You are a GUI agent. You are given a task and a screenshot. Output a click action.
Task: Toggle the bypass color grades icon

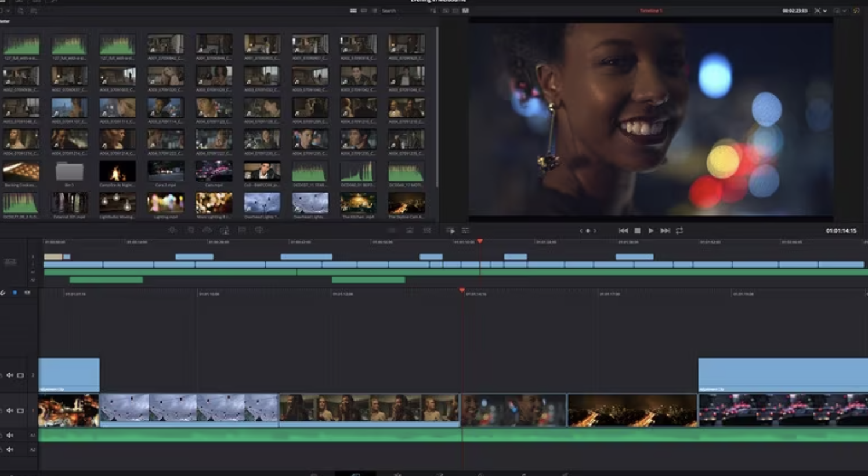856,10
